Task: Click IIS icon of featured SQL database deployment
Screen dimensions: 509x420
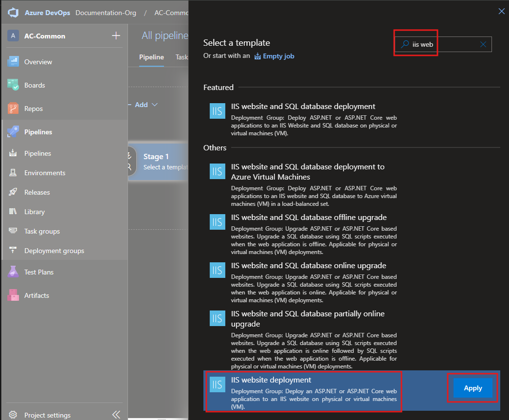Action: 218,111
